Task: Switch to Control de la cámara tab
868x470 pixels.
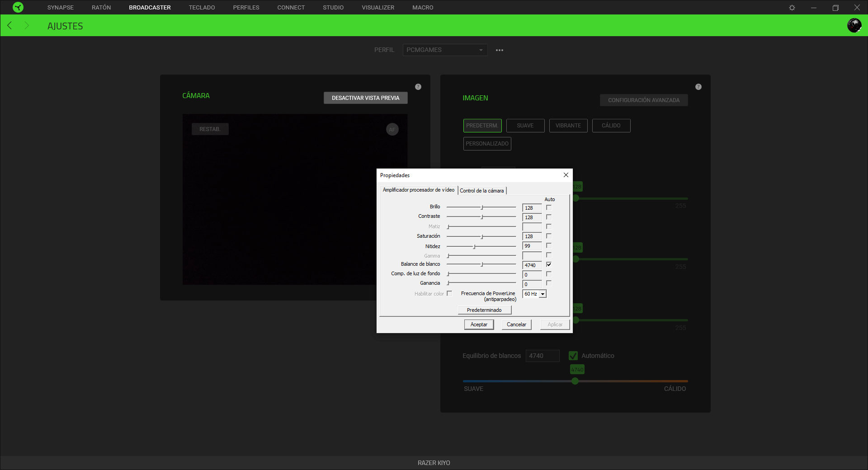Action: (x=482, y=191)
